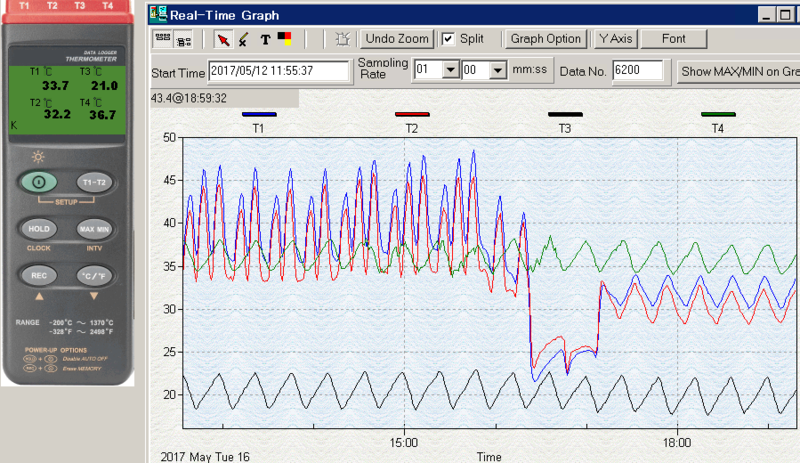Click the Data No. field
Screen dimensions: 800x463
(x=638, y=70)
